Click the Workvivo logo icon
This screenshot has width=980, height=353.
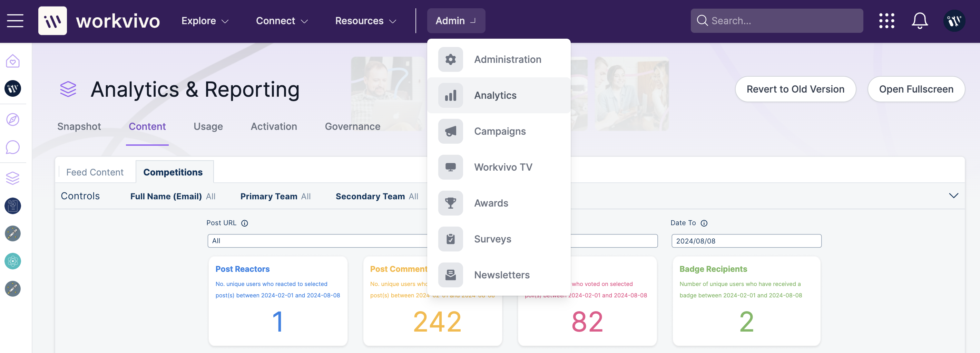[52, 21]
